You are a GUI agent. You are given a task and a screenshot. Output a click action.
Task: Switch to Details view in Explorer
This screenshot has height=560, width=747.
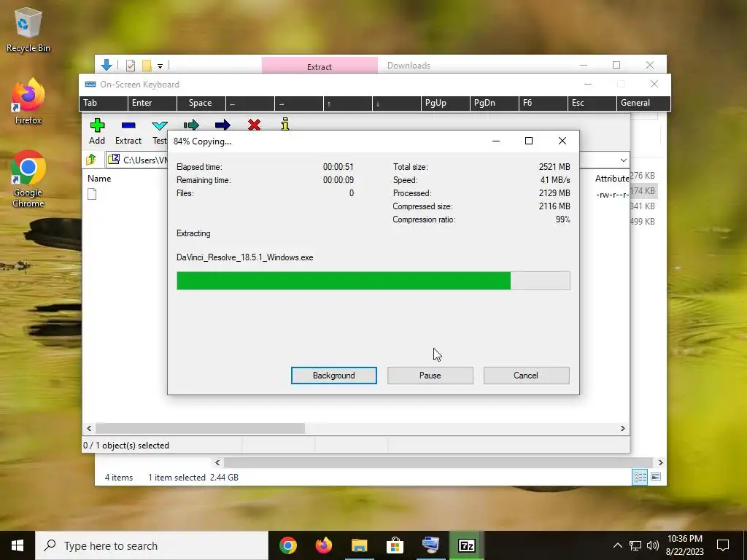pyautogui.click(x=640, y=477)
